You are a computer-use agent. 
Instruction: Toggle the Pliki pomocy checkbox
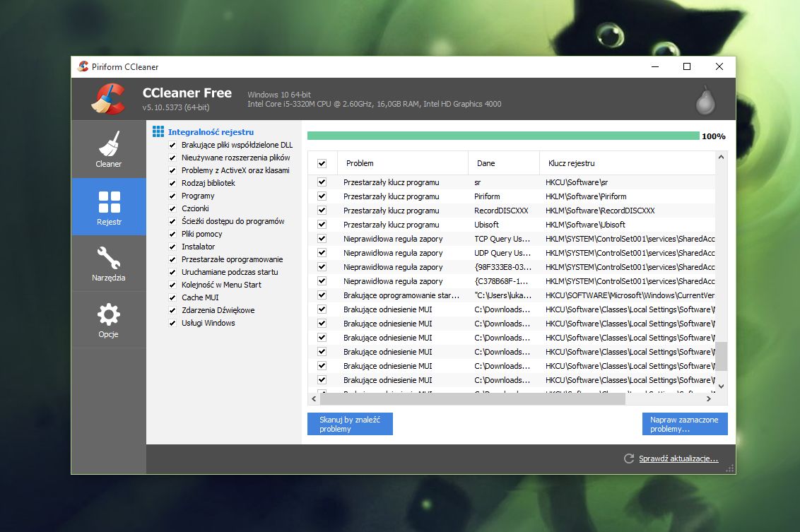click(172, 234)
